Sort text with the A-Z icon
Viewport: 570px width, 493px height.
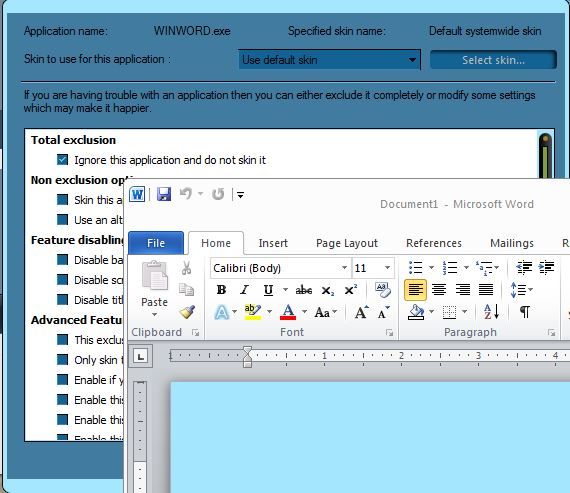click(x=491, y=312)
